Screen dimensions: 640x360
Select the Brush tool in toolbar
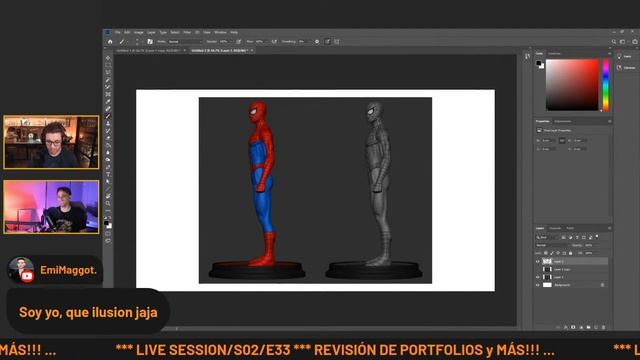108,116
